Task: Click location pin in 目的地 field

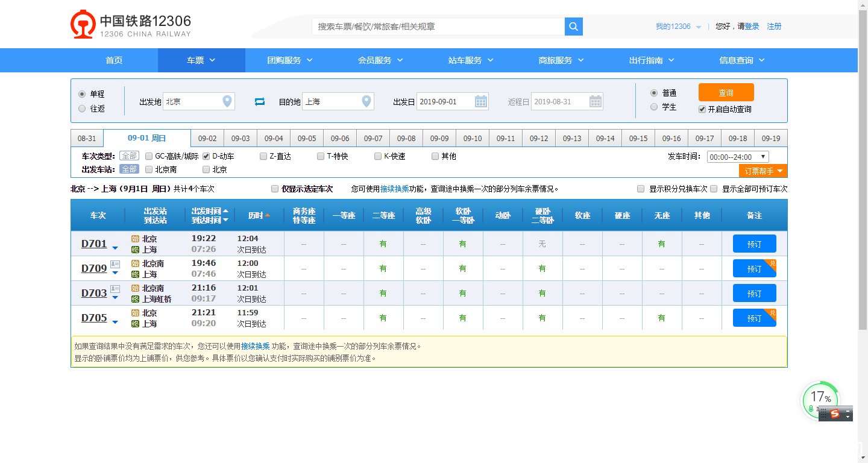Action: click(366, 101)
